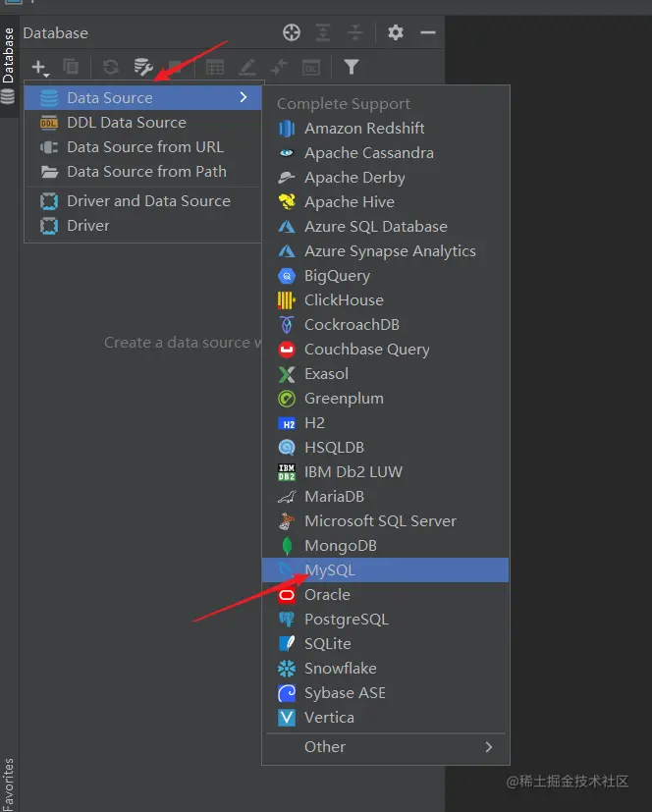Viewport: 652px width, 812px height.
Task: Open Database panel settings gear
Action: click(x=396, y=32)
